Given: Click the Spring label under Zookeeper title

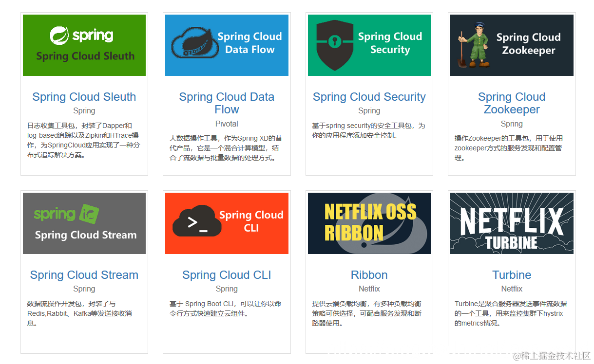Looking at the screenshot, I should point(512,124).
